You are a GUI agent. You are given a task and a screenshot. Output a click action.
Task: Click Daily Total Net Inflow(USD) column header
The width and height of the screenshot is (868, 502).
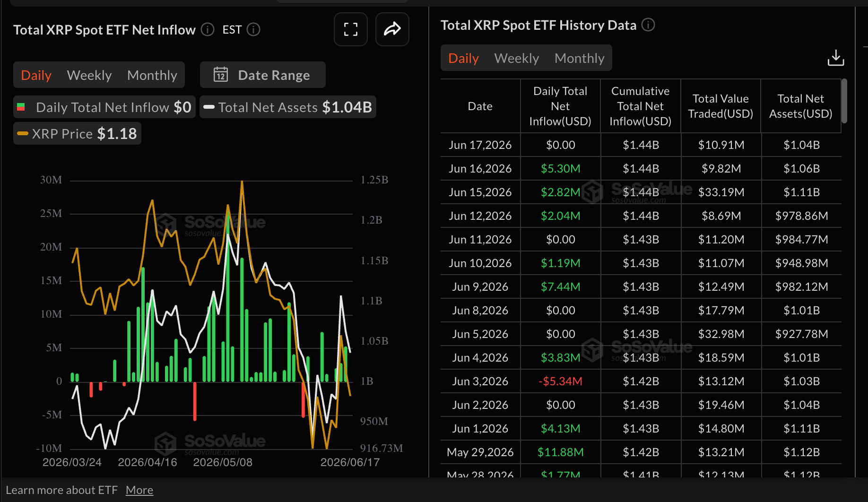click(x=560, y=106)
